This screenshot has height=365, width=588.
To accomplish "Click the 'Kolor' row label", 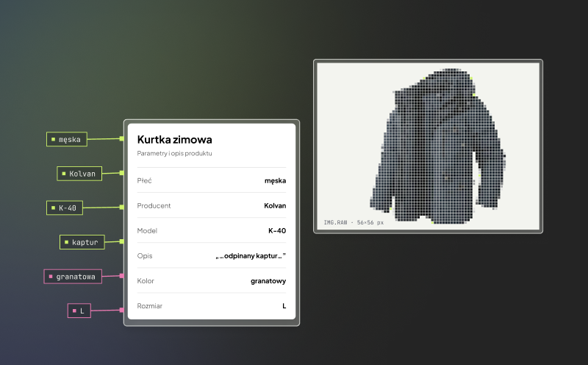I will 146,281.
